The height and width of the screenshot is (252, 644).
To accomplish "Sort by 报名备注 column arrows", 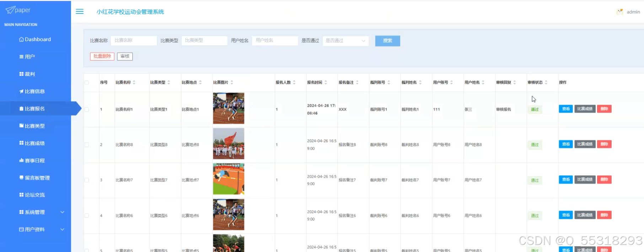I will [x=357, y=82].
